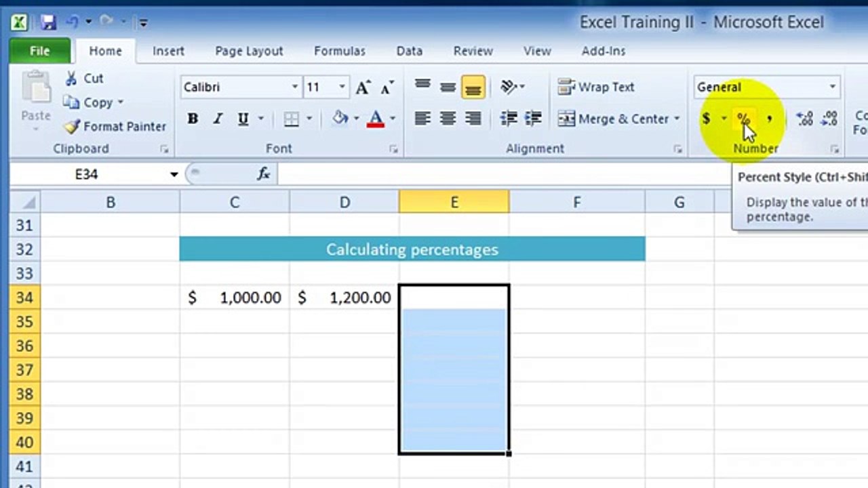Toggle the highlighted Bottom Align button

tap(473, 87)
